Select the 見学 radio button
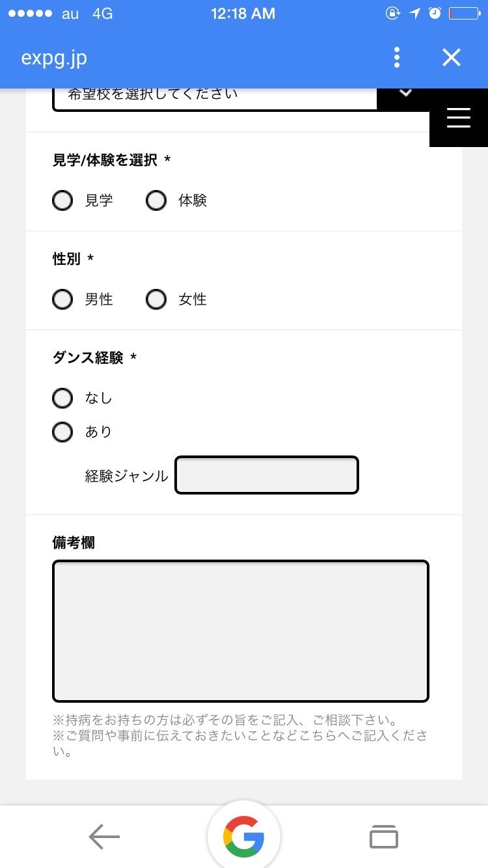This screenshot has height=868, width=488. coord(62,201)
